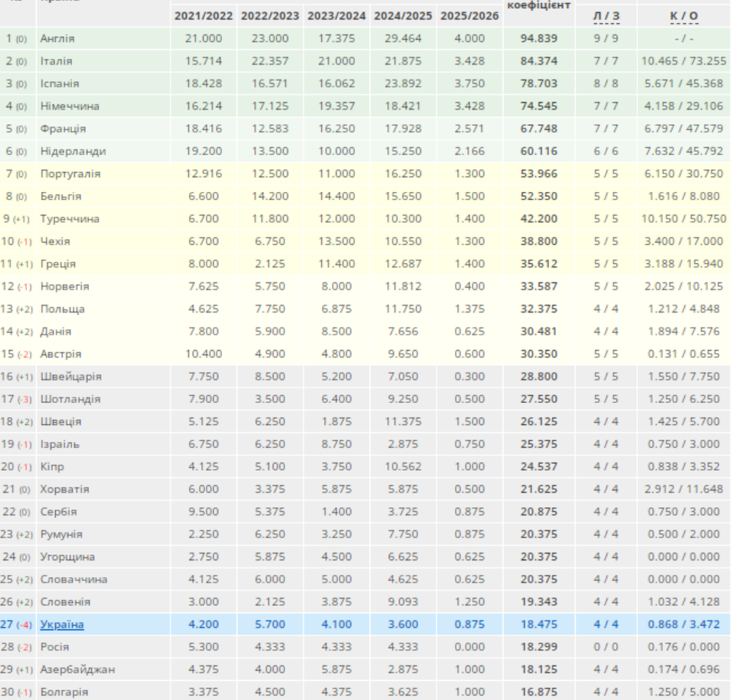Click Німеччина in the country column
The width and height of the screenshot is (735, 700).
(70, 107)
